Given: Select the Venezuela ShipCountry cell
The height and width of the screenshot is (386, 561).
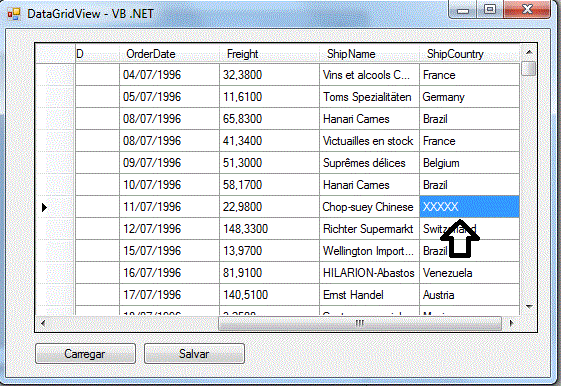Looking at the screenshot, I should 469,273.
